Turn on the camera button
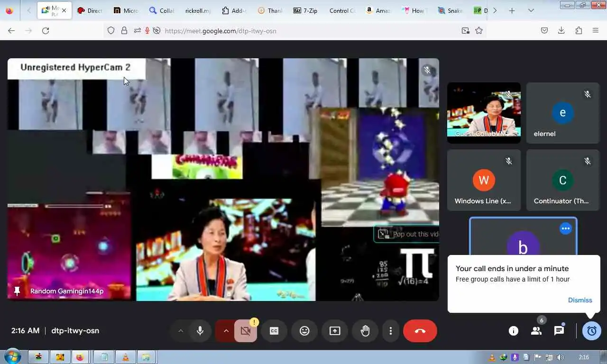 coord(246,331)
